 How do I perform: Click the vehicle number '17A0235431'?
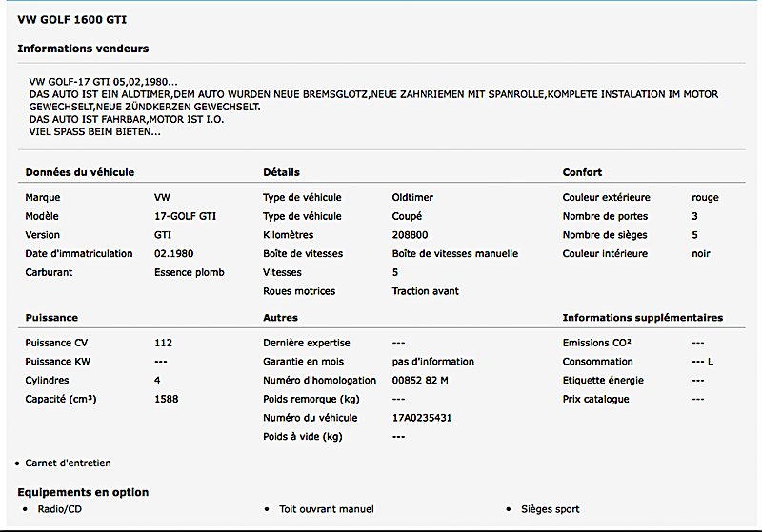click(422, 418)
